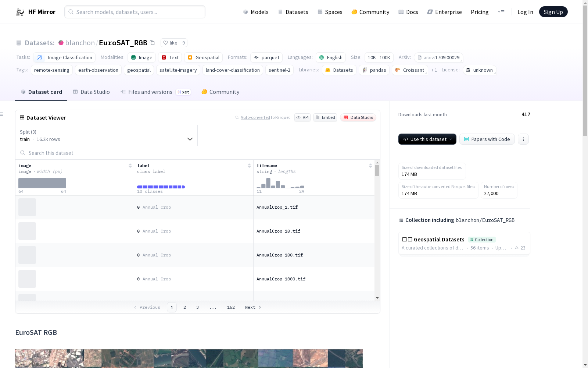Viewport: 588px width, 368px height.
Task: Go to page 3 of the dataset
Action: point(197,307)
